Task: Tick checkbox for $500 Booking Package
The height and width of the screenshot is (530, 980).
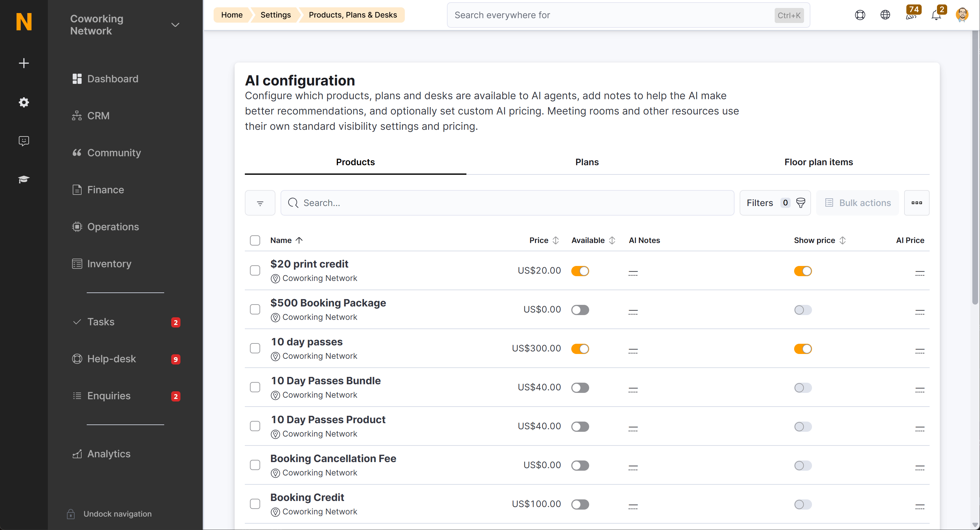Action: pyautogui.click(x=255, y=309)
